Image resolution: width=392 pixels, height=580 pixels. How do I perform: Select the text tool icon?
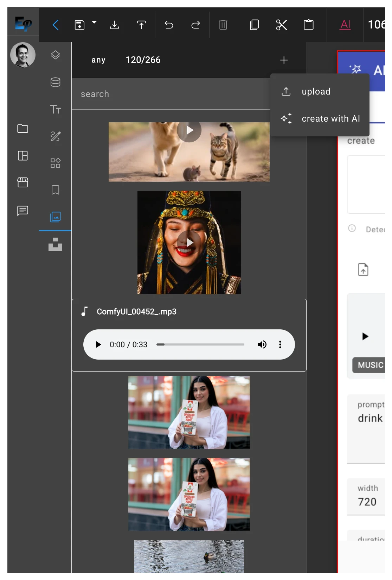(55, 109)
